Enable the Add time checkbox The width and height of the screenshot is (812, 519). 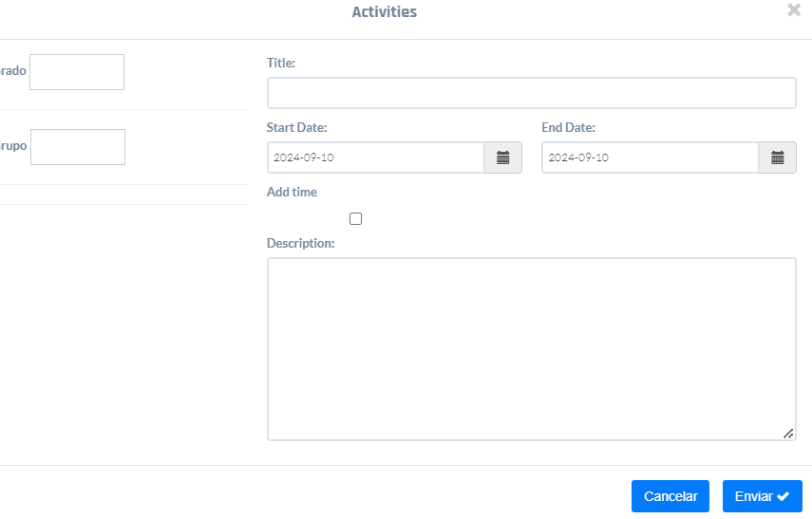356,219
